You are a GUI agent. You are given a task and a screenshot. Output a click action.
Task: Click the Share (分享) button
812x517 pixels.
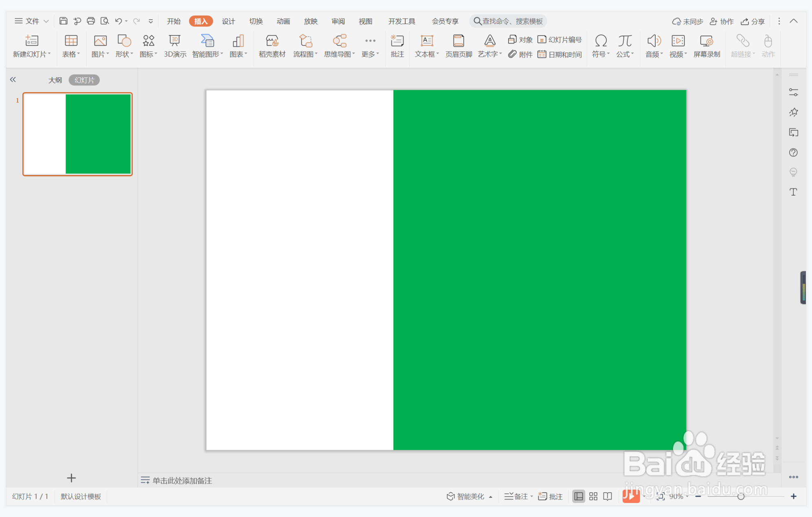tap(753, 21)
